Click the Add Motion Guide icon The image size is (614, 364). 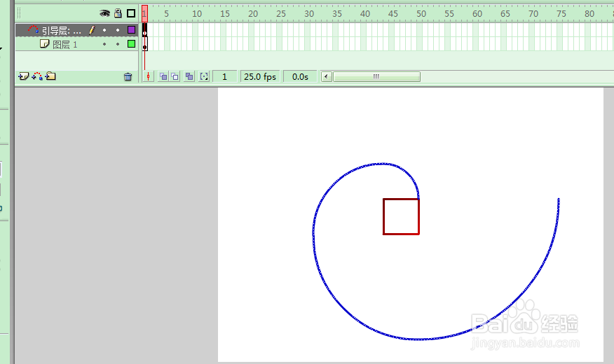click(37, 76)
